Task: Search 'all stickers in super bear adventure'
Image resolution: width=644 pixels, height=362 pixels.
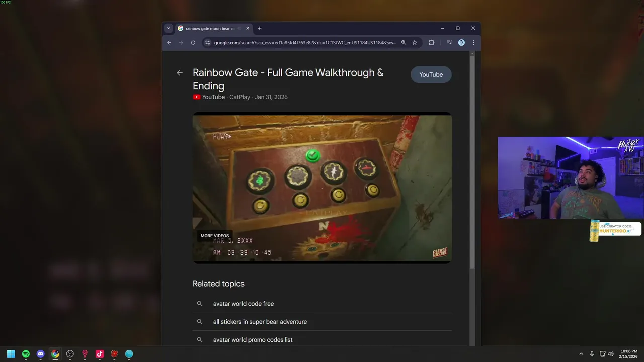Action: tap(322, 322)
